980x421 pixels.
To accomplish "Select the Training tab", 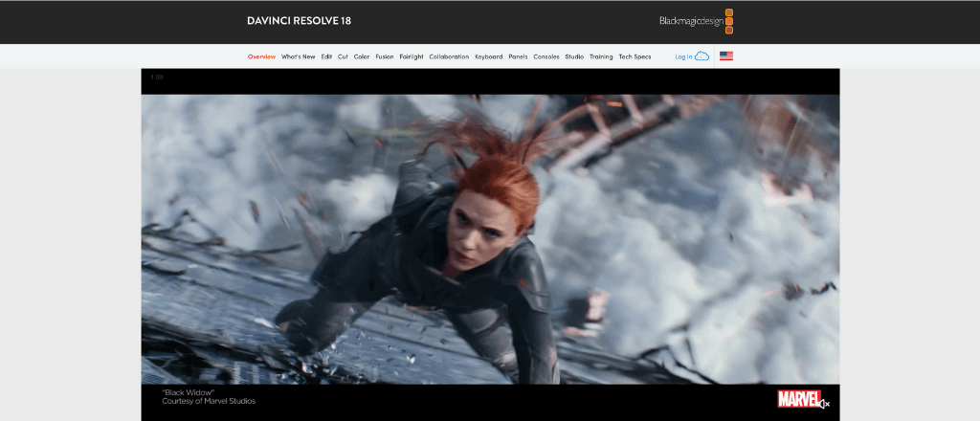I will click(x=601, y=56).
